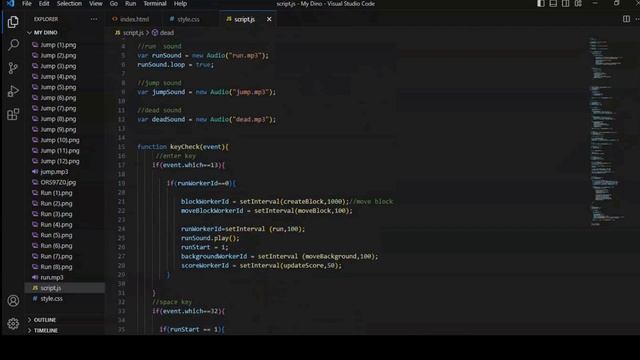
Task: Toggle primary side bar layout icon
Action: point(540,4)
